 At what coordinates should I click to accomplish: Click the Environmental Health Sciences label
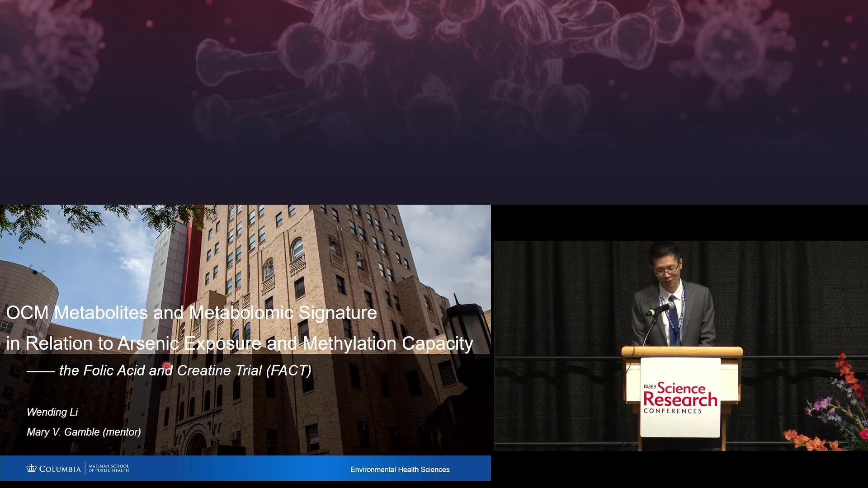pos(400,469)
